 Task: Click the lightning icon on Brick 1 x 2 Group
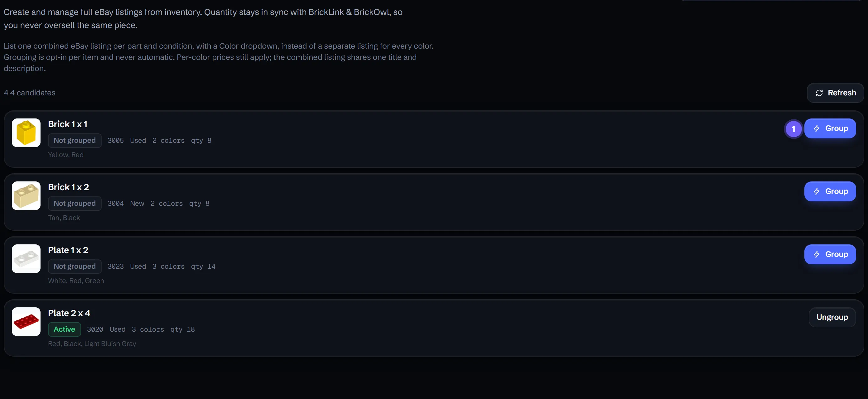pyautogui.click(x=817, y=191)
